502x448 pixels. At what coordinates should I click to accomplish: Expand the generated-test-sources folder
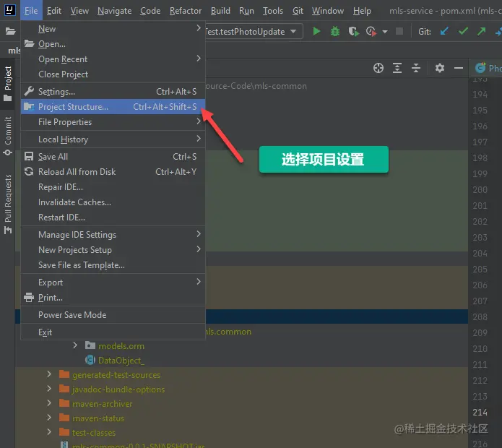[x=49, y=374]
